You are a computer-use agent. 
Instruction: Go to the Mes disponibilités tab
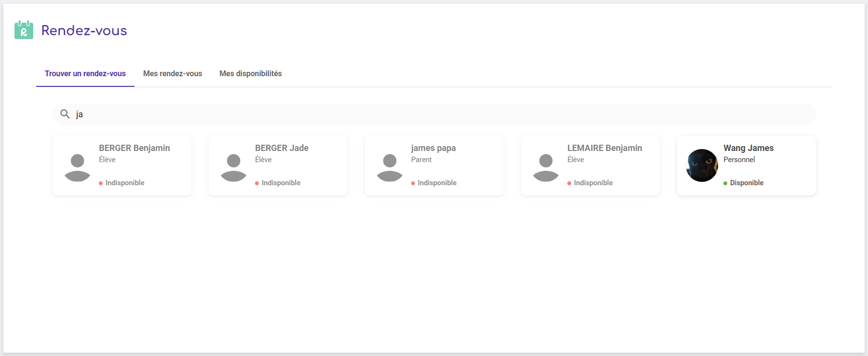tap(251, 74)
